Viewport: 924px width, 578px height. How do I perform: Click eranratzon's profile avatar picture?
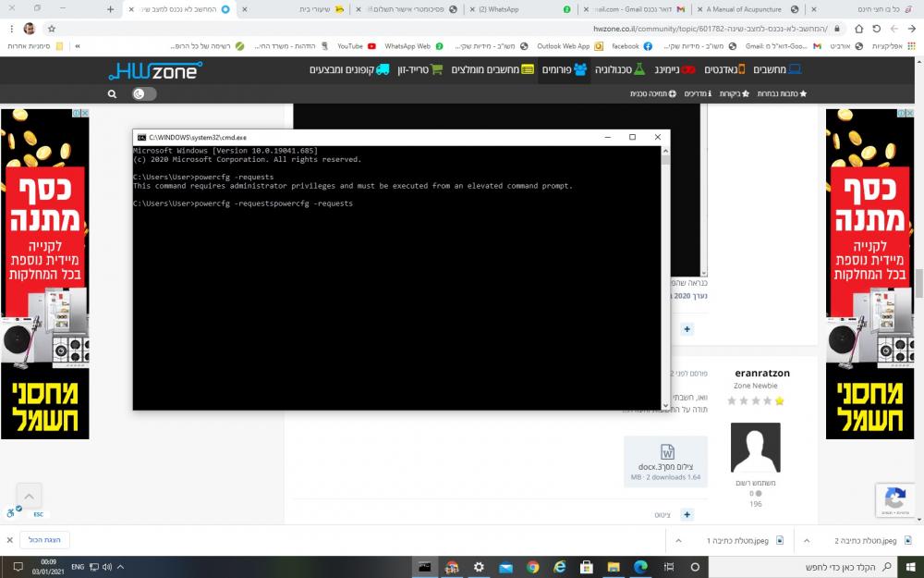756,447
